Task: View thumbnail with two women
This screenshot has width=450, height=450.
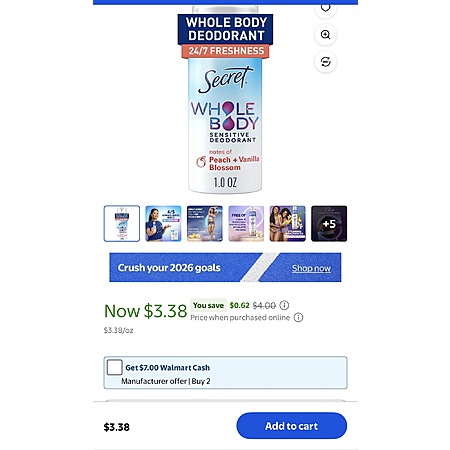Action: click(287, 223)
